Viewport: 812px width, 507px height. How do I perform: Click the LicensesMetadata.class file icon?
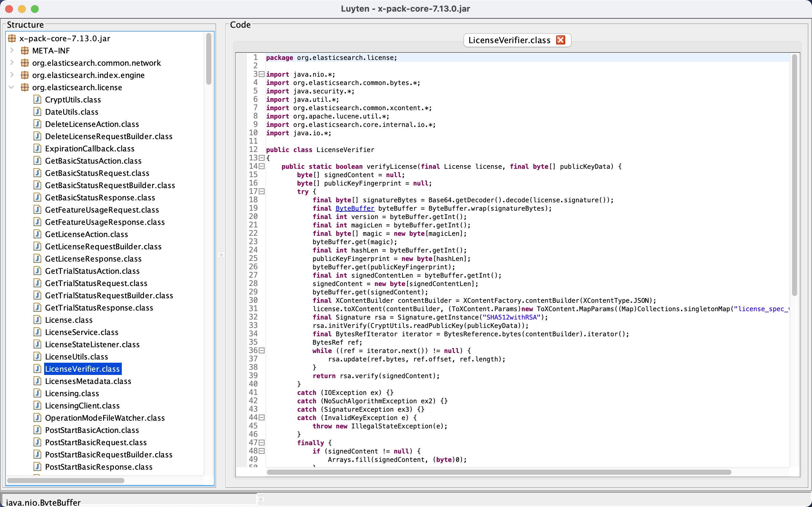(38, 381)
